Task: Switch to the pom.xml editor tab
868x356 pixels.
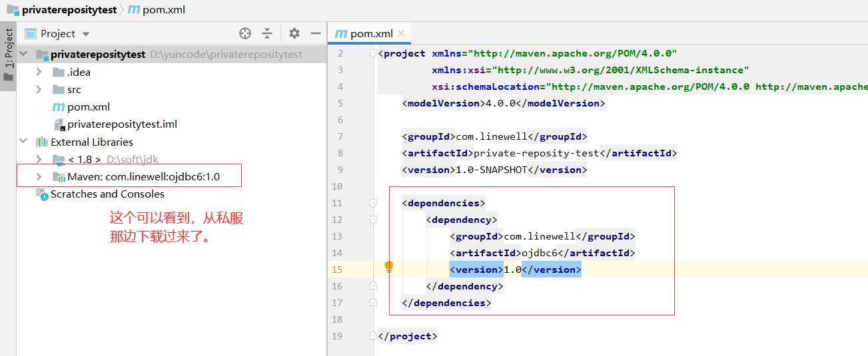Action: (x=371, y=33)
